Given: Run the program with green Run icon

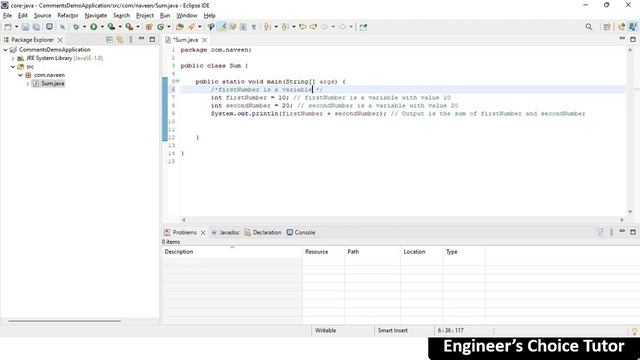Looking at the screenshot, I should [x=94, y=27].
